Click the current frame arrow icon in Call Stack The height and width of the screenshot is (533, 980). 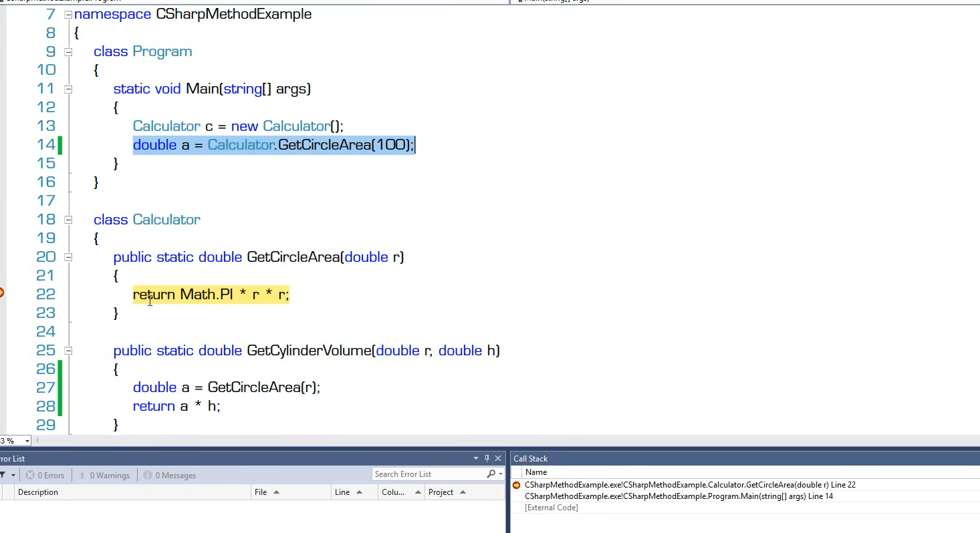pyautogui.click(x=516, y=485)
